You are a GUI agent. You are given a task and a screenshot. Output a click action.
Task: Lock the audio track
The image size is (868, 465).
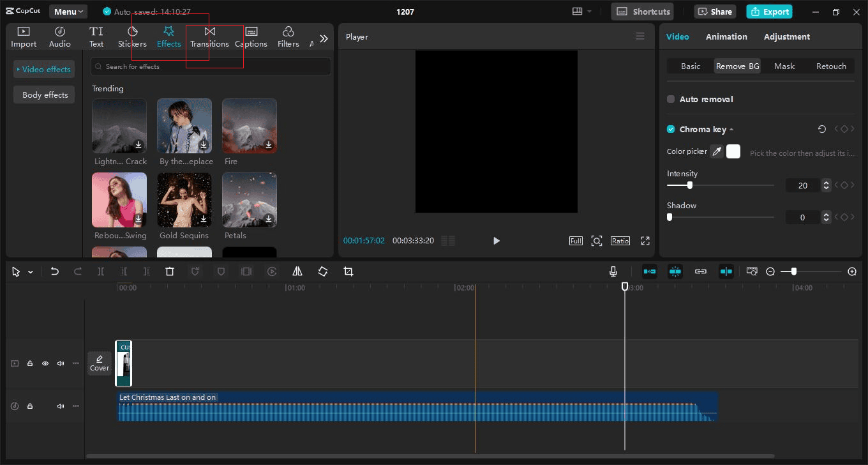tap(30, 406)
